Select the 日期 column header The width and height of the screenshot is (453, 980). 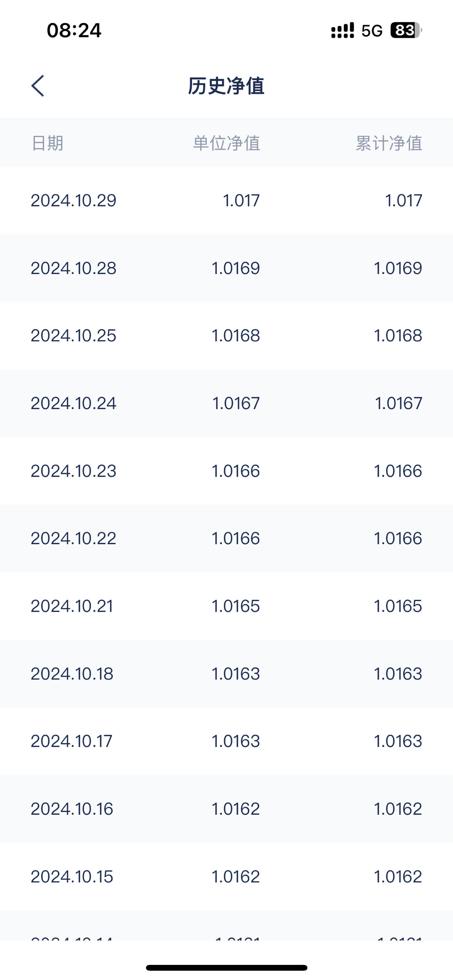pos(47,143)
